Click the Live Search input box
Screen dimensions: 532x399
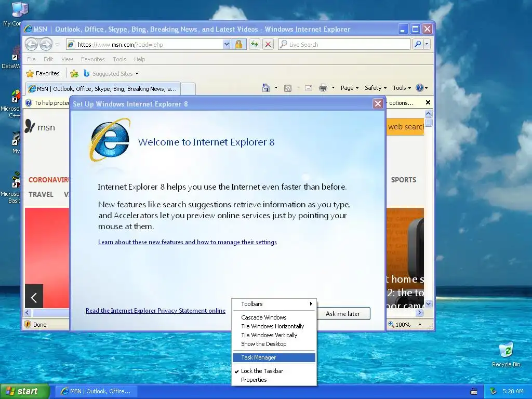tap(344, 45)
